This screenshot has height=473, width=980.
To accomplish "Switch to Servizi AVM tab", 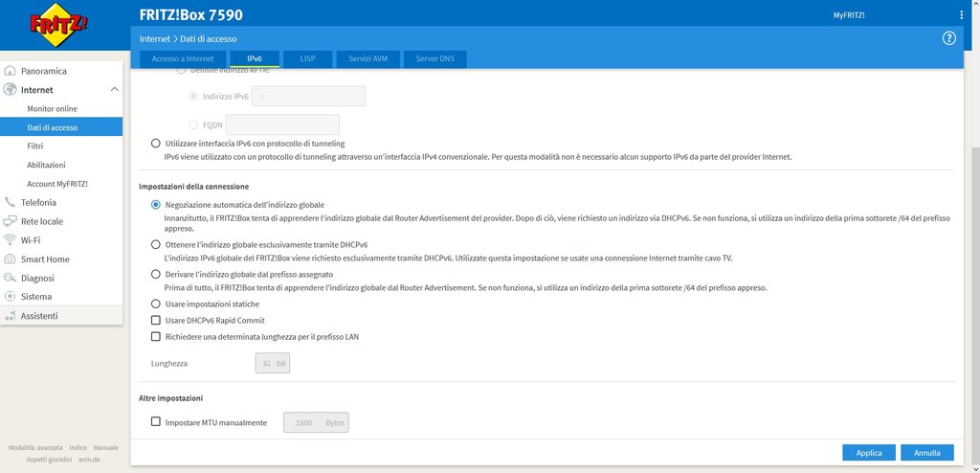I will coord(368,58).
